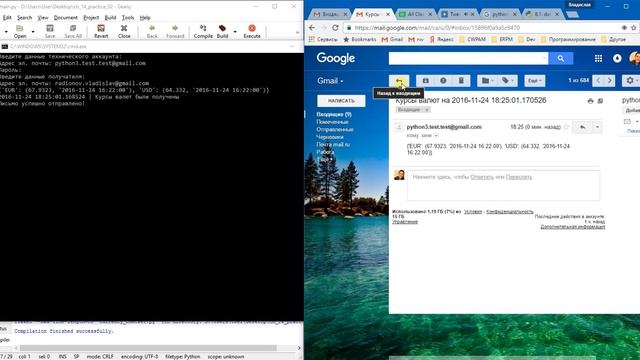Open the Черновики folder

coord(330,137)
